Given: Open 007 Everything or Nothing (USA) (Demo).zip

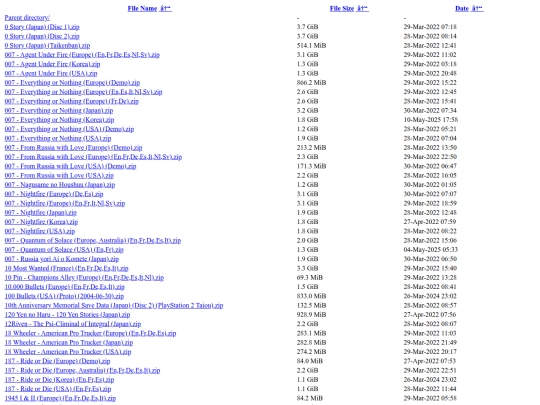Looking at the screenshot, I should [69, 129].
